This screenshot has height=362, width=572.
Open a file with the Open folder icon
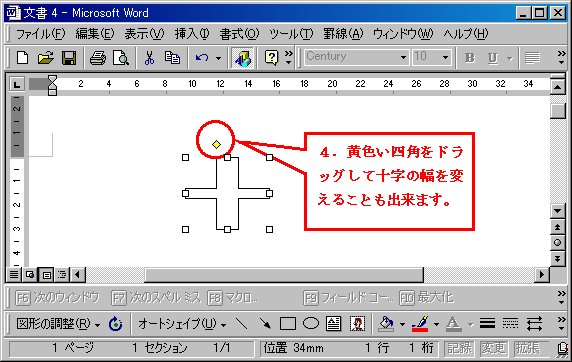(x=46, y=58)
